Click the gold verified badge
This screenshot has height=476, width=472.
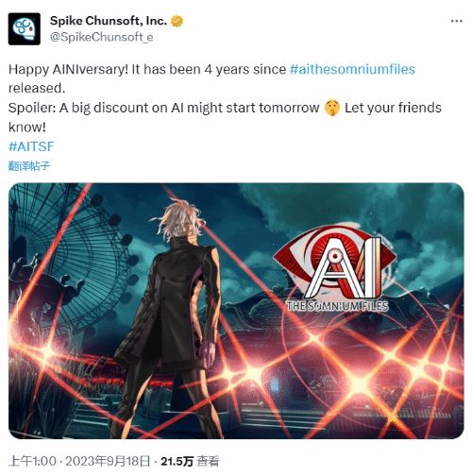pos(177,21)
